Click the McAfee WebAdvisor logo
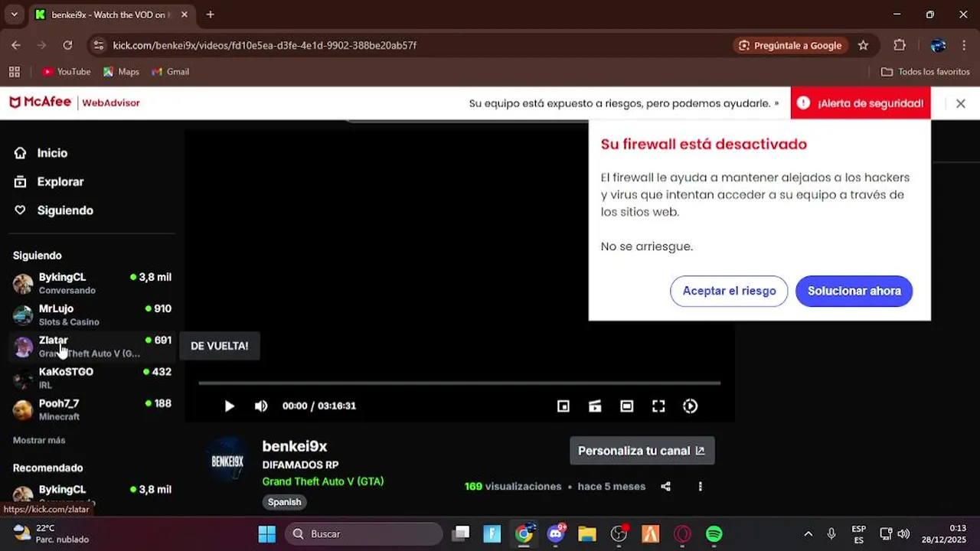Image resolution: width=980 pixels, height=551 pixels. point(74,103)
